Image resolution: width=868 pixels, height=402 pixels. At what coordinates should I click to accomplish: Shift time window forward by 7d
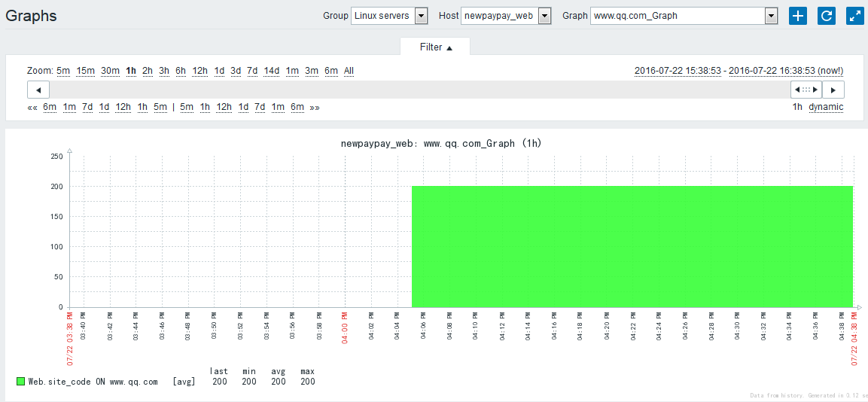point(260,107)
